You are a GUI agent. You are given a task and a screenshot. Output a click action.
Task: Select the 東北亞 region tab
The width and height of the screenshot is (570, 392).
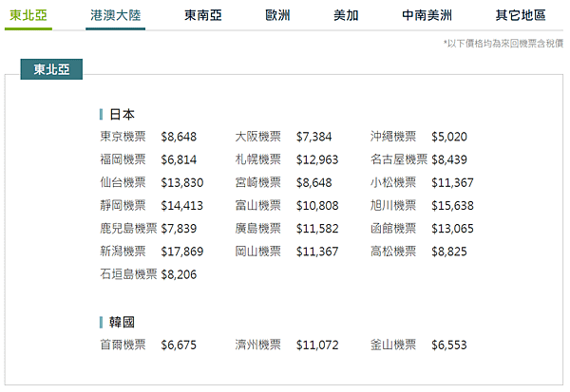28,15
